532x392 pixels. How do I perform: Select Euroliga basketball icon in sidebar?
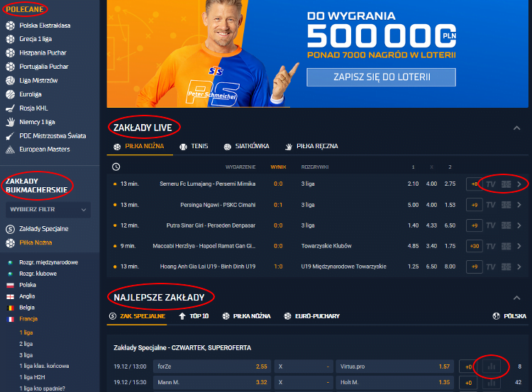[x=10, y=94]
